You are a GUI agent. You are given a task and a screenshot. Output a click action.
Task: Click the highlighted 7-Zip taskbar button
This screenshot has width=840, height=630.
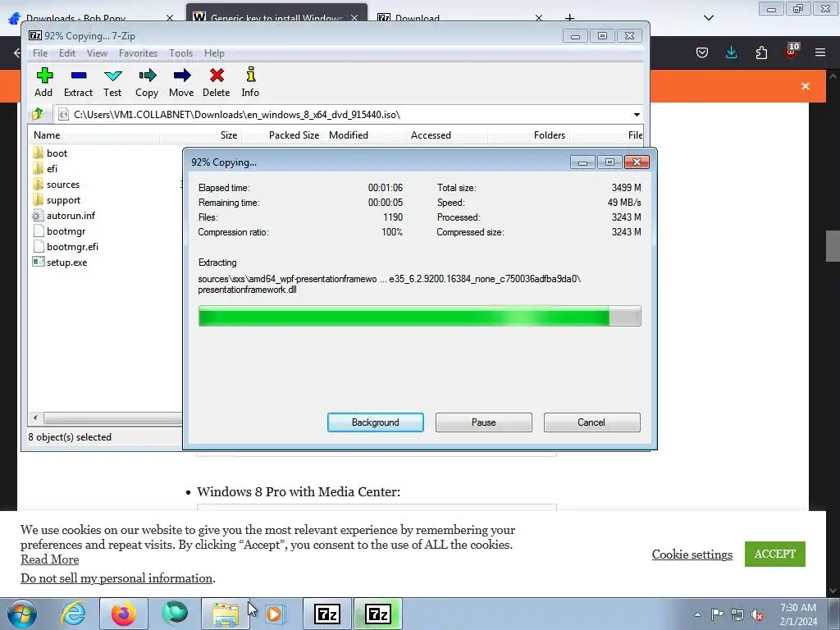[x=378, y=614]
